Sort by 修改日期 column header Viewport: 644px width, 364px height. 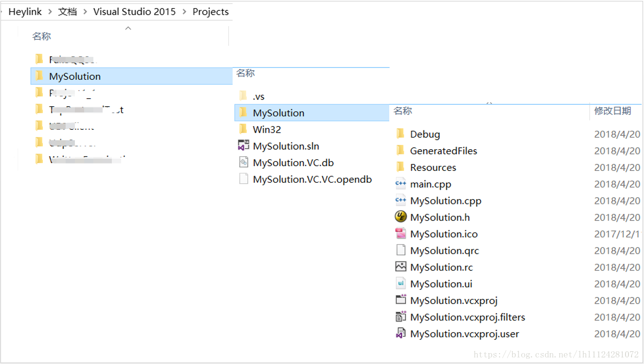612,111
